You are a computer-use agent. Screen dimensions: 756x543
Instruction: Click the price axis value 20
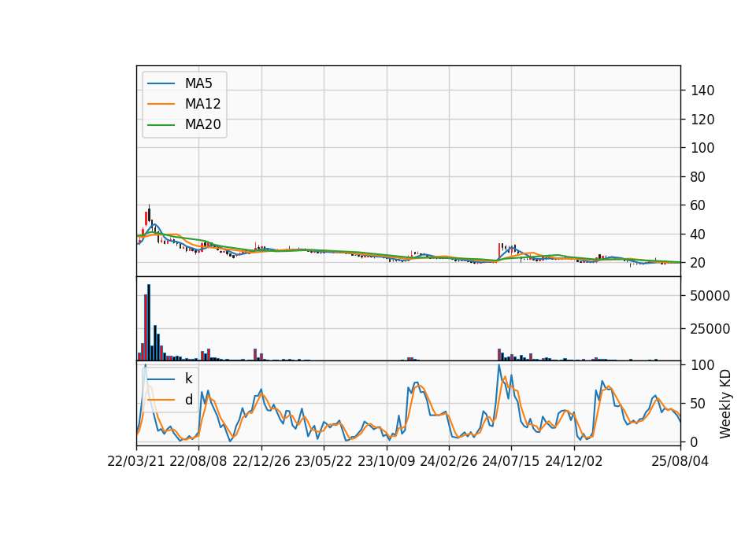[699, 263]
